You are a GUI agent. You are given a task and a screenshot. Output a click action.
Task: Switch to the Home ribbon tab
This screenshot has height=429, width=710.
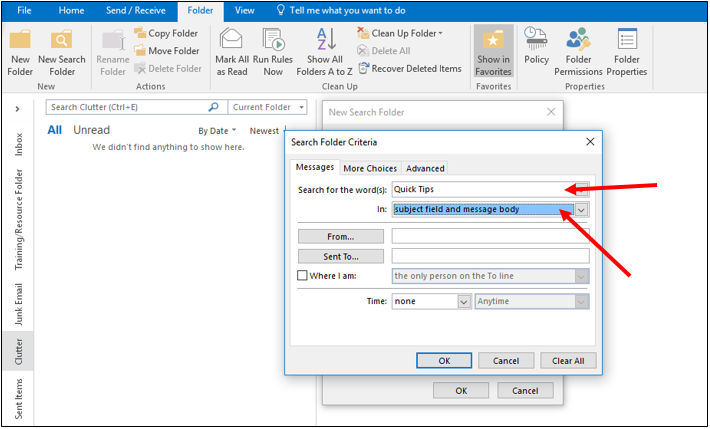pos(71,10)
